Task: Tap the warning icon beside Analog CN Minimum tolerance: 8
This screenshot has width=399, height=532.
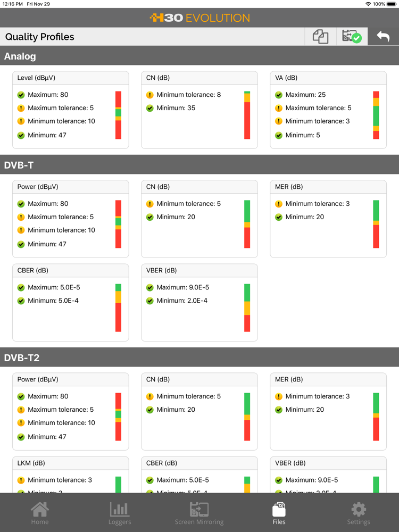Action: tap(149, 95)
